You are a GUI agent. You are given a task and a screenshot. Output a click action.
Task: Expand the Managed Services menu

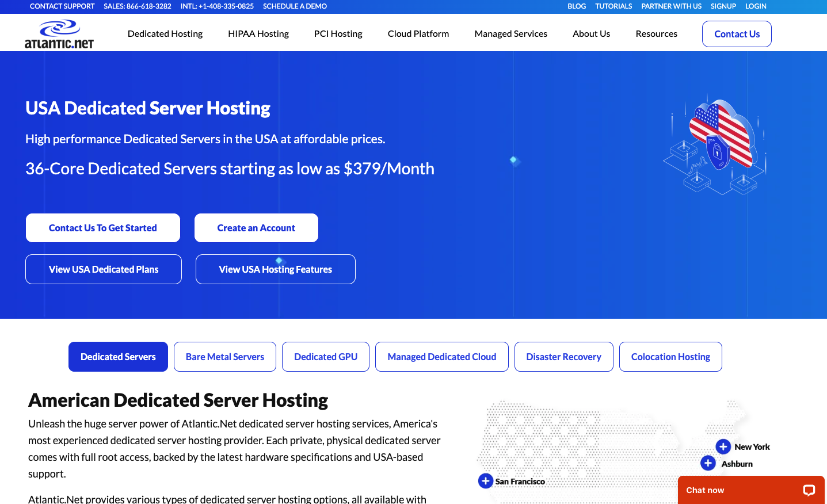click(510, 33)
